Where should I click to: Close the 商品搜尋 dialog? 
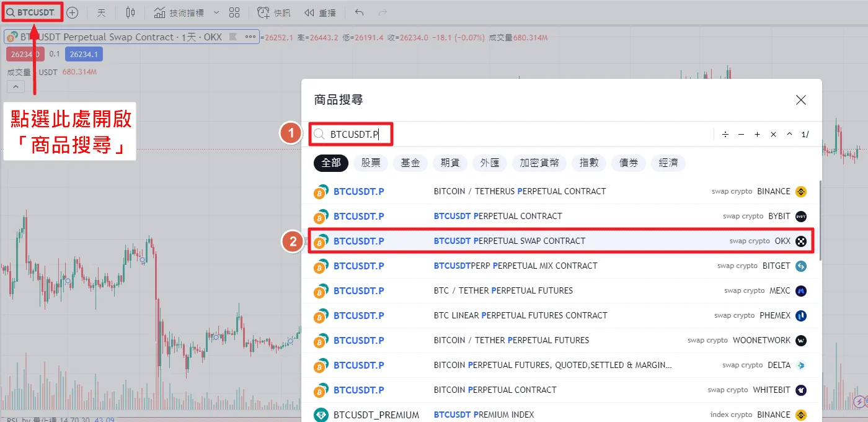[801, 100]
